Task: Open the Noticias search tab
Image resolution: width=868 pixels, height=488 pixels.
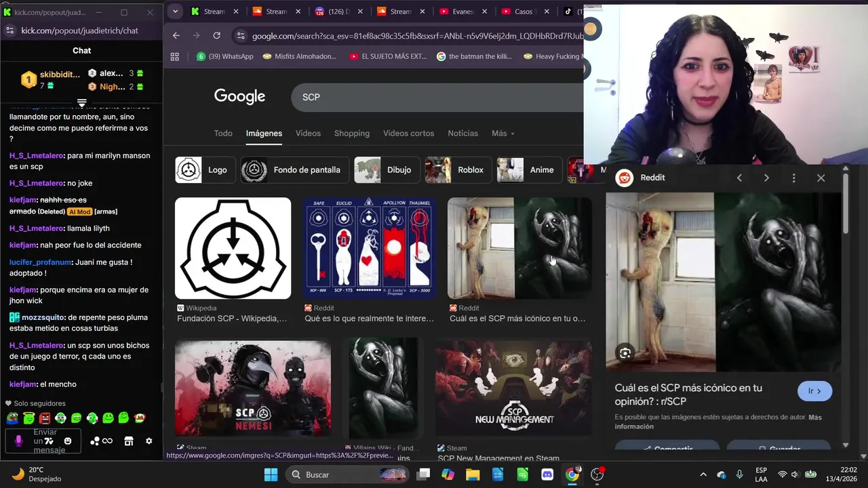Action: (x=463, y=134)
